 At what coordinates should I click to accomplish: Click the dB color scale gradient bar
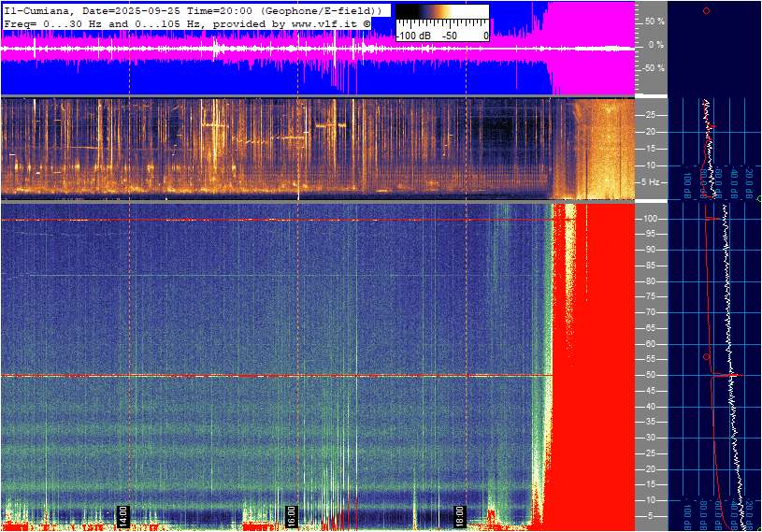click(x=442, y=12)
